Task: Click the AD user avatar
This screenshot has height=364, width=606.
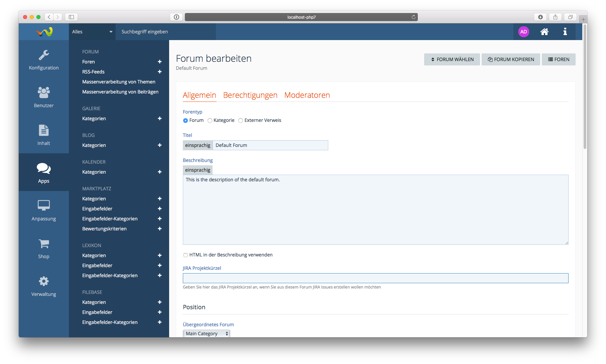Action: (523, 32)
